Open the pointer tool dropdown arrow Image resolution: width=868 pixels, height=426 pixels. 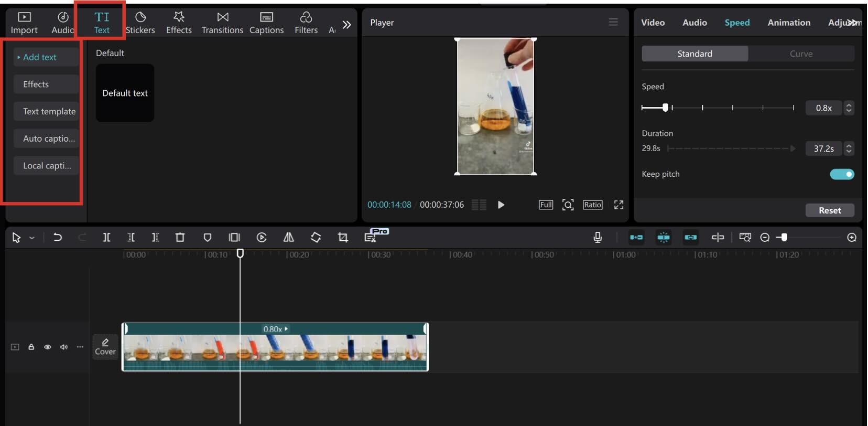pos(32,238)
